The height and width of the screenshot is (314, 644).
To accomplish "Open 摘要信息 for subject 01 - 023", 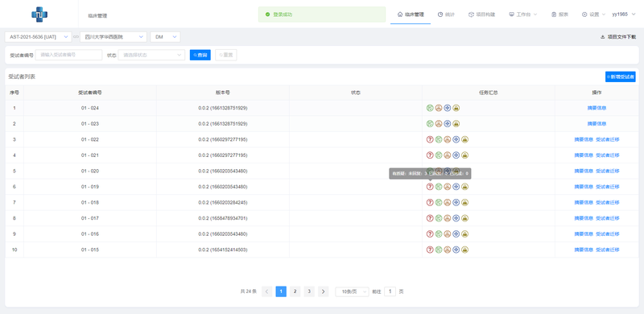I will click(597, 124).
